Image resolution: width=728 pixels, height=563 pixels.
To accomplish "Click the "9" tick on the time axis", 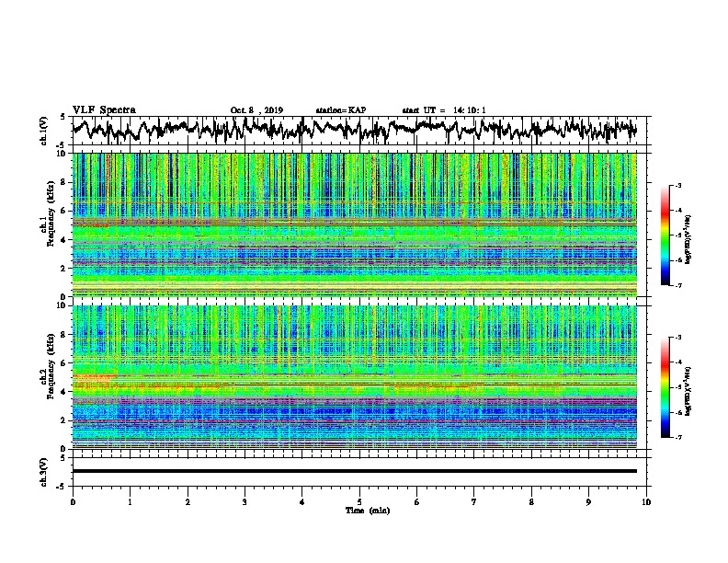I will tap(588, 502).
